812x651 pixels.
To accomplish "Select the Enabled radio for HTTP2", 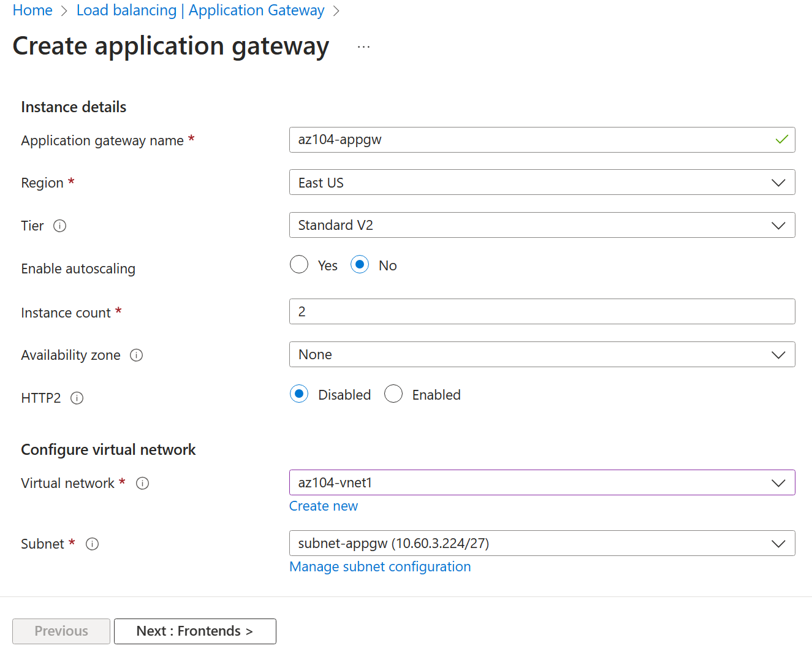I will coord(393,394).
